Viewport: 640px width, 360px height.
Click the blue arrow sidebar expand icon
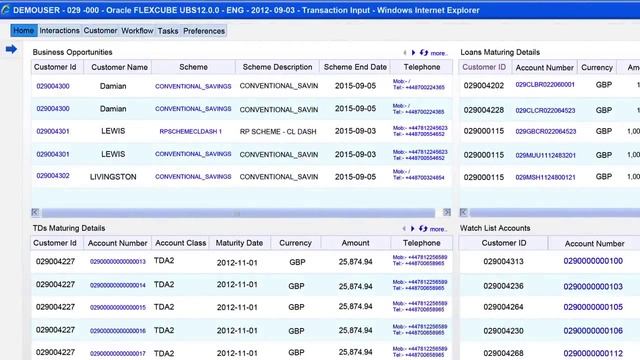[11, 49]
